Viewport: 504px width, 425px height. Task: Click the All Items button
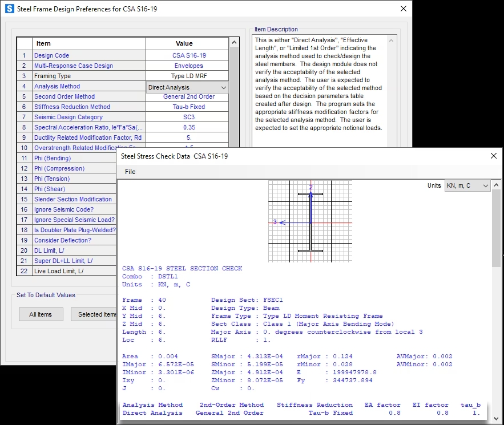click(x=41, y=314)
